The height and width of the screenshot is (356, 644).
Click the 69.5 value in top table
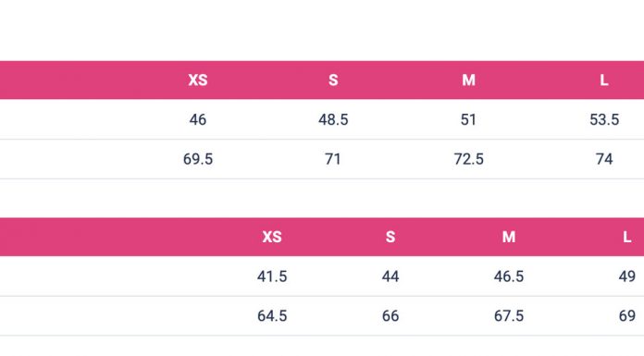point(198,159)
